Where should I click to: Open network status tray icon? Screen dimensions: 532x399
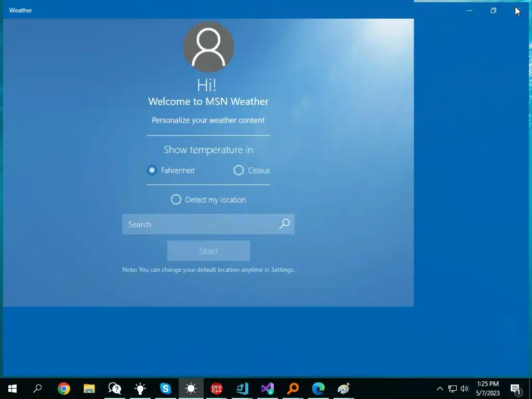coord(453,389)
